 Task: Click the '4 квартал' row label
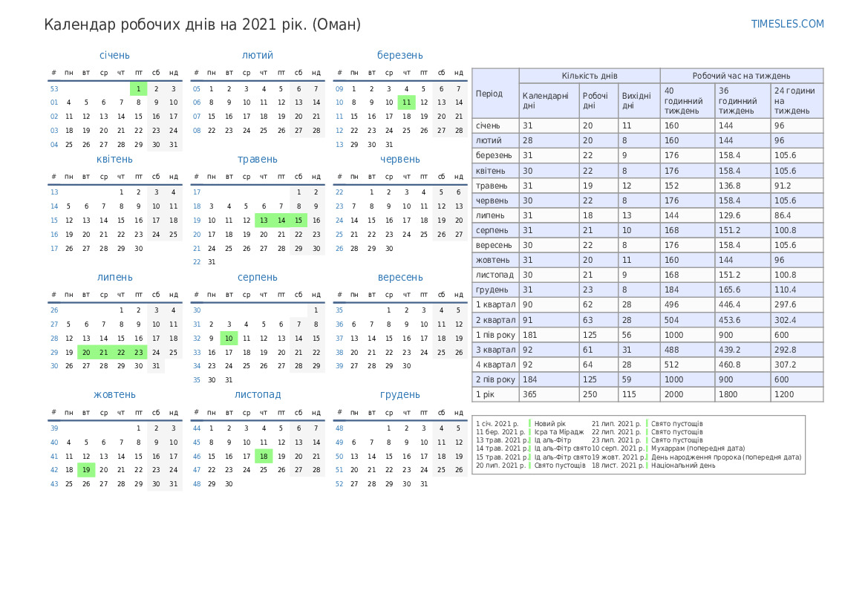(x=495, y=365)
